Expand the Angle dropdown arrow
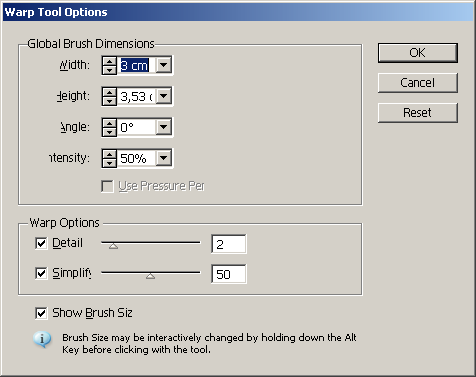 164,127
